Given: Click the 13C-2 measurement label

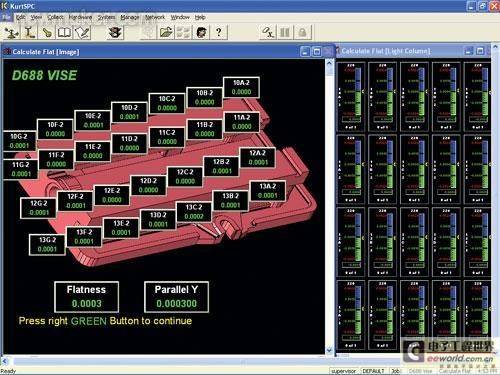Looking at the screenshot, I should 194,207.
